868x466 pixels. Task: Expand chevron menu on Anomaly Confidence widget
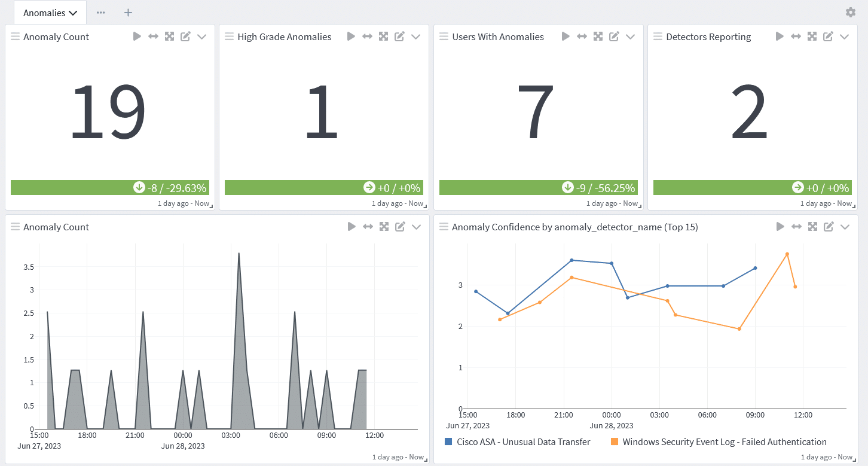[845, 227]
